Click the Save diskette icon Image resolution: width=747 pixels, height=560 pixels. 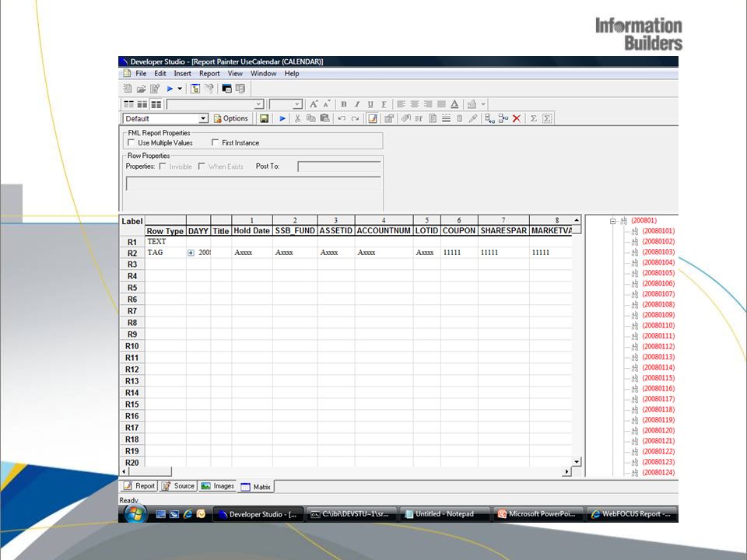[264, 118]
